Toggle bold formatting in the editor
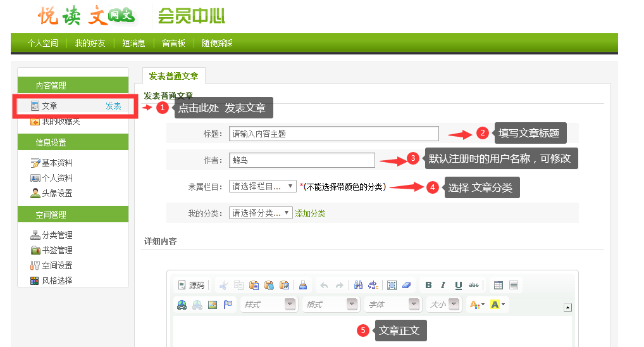The height and width of the screenshot is (347, 644). (428, 286)
